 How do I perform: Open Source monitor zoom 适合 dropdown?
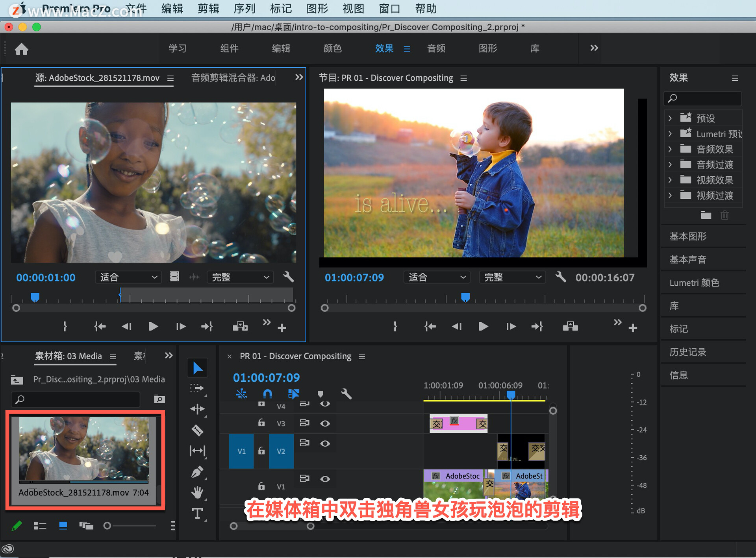[128, 277]
